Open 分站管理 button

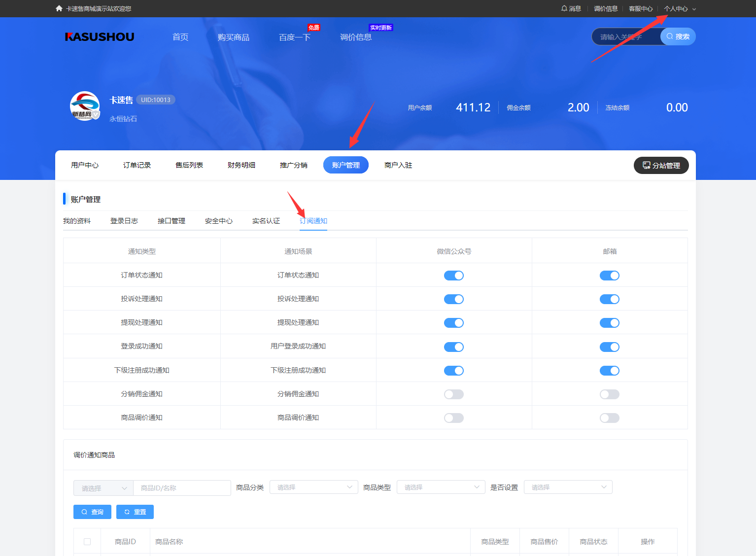[x=661, y=166]
